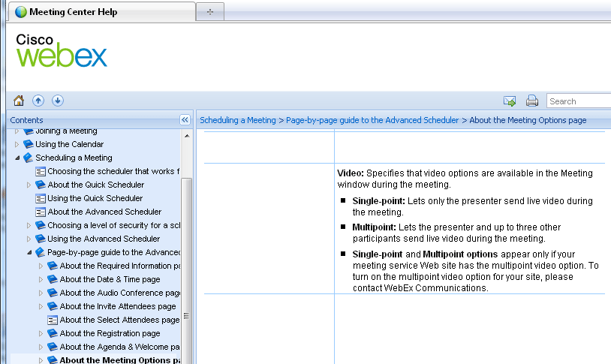Open Choosing a level of security topic
The image size is (611, 364).
pyautogui.click(x=114, y=225)
